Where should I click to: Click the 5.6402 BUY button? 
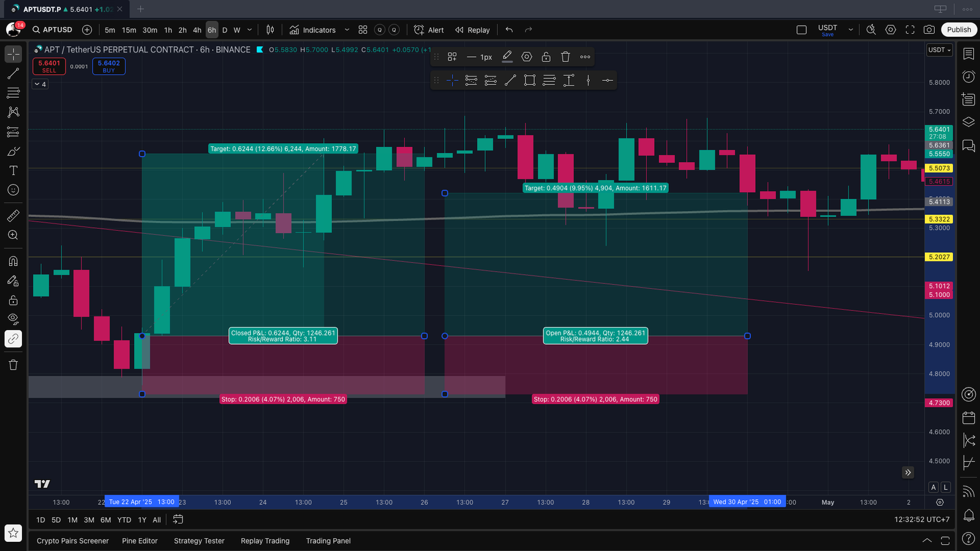click(109, 66)
